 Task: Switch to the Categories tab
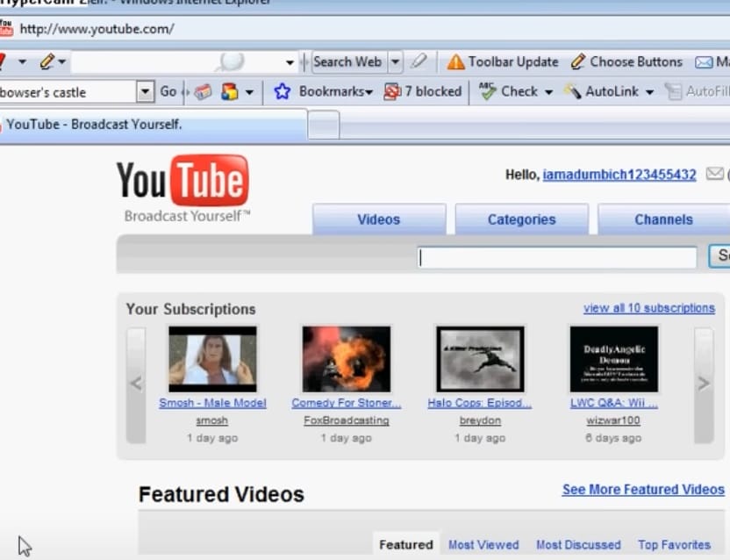pos(521,219)
